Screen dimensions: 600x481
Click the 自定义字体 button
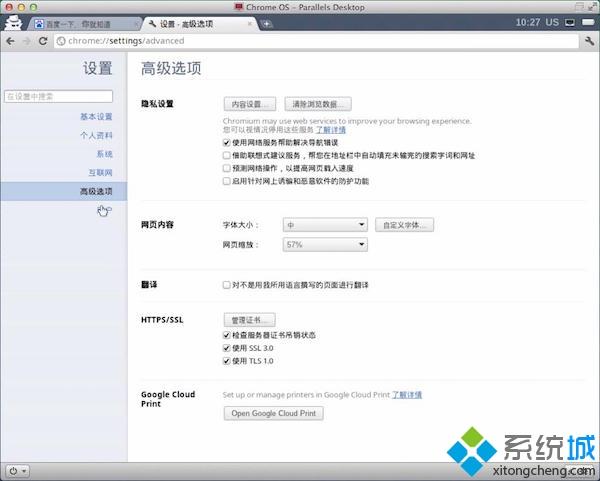click(404, 225)
